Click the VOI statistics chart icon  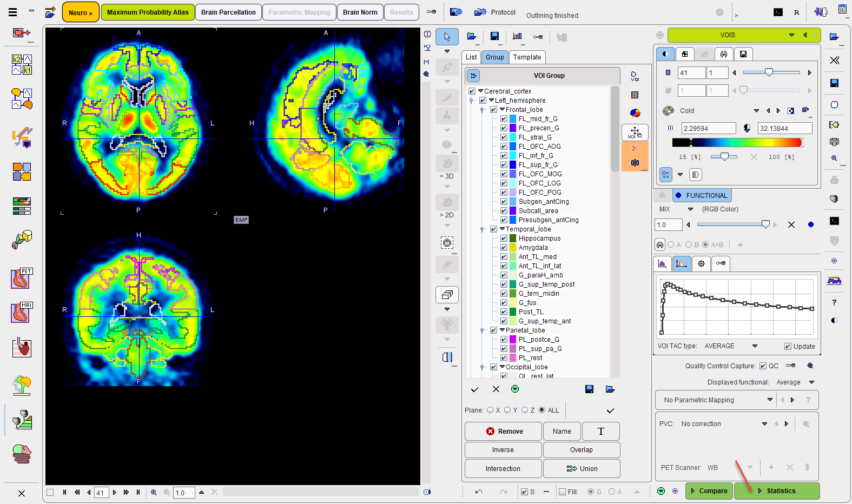[517, 36]
